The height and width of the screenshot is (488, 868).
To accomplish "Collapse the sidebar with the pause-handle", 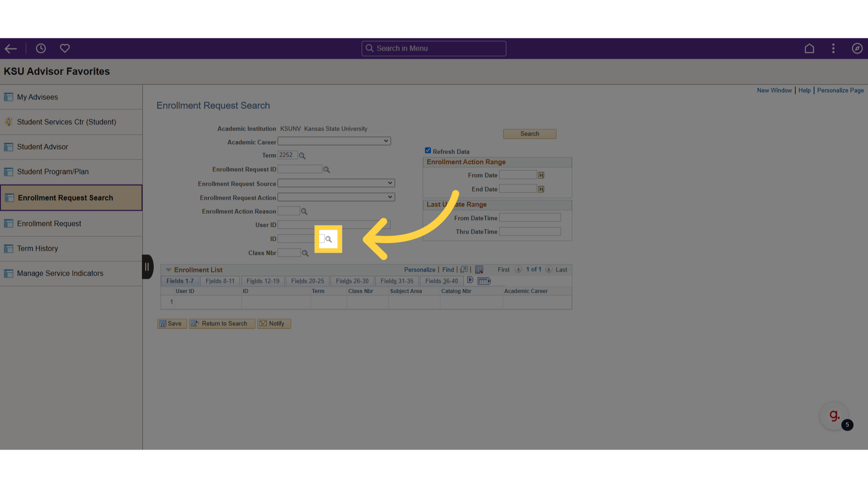I will coord(147,267).
